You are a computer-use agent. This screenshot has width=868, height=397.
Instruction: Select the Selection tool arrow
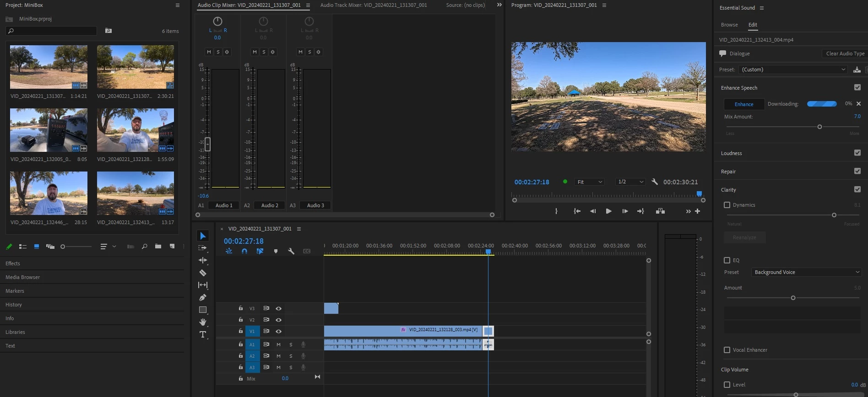(x=203, y=236)
